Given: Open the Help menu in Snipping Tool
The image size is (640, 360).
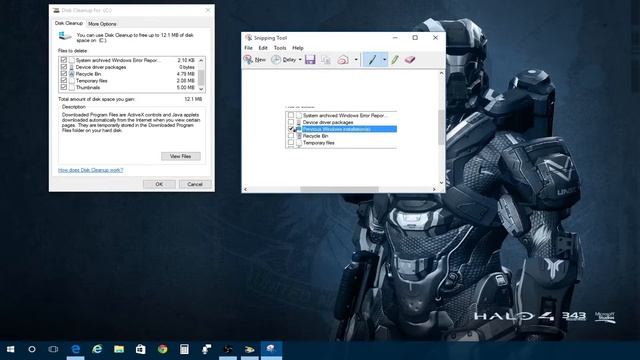Looking at the screenshot, I should [298, 48].
